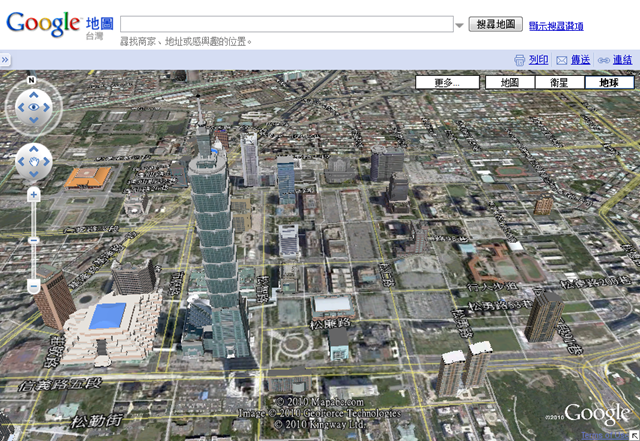The height and width of the screenshot is (441, 640).
Task: Zoom out with the bottom minus button
Action: tap(33, 286)
